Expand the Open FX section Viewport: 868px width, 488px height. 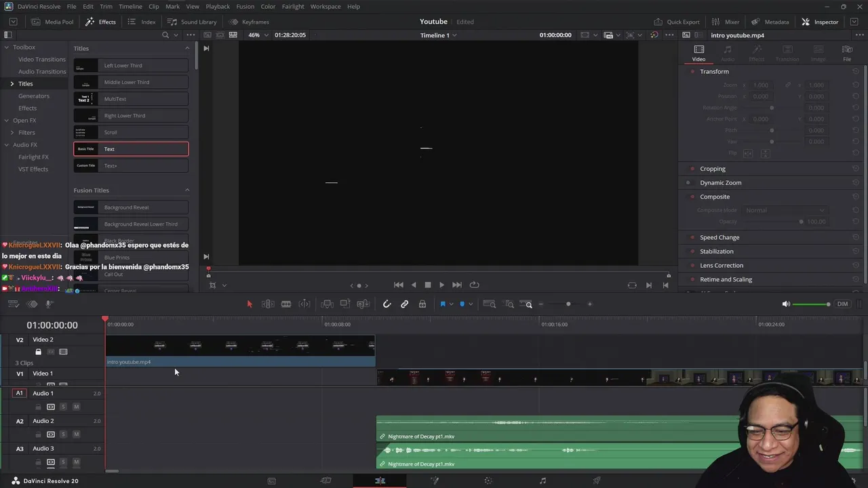pyautogui.click(x=6, y=120)
